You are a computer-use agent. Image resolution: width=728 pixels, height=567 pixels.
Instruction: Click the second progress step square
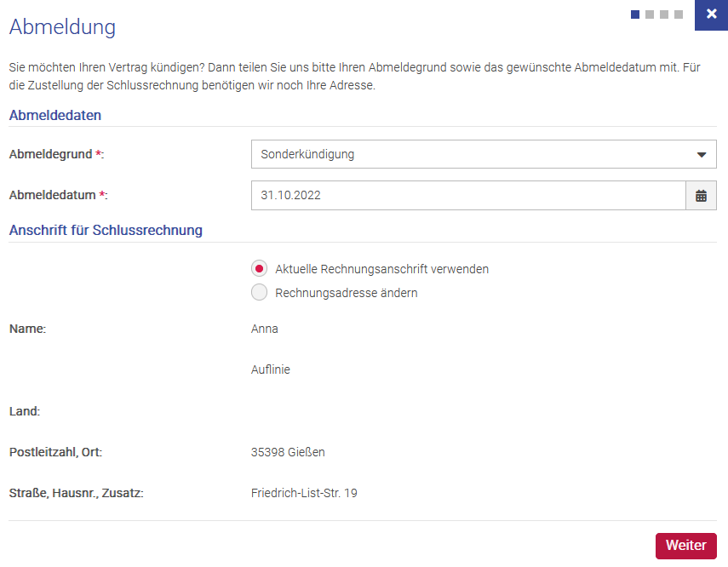coord(650,14)
